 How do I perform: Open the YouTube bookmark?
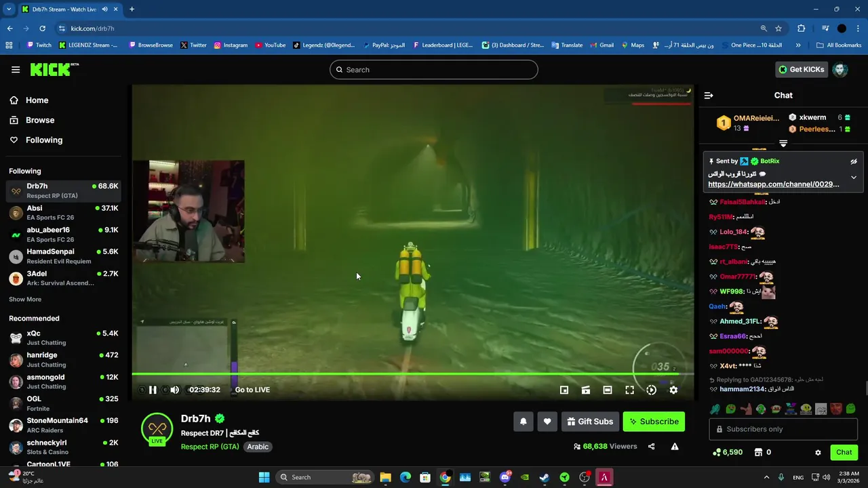click(x=271, y=45)
